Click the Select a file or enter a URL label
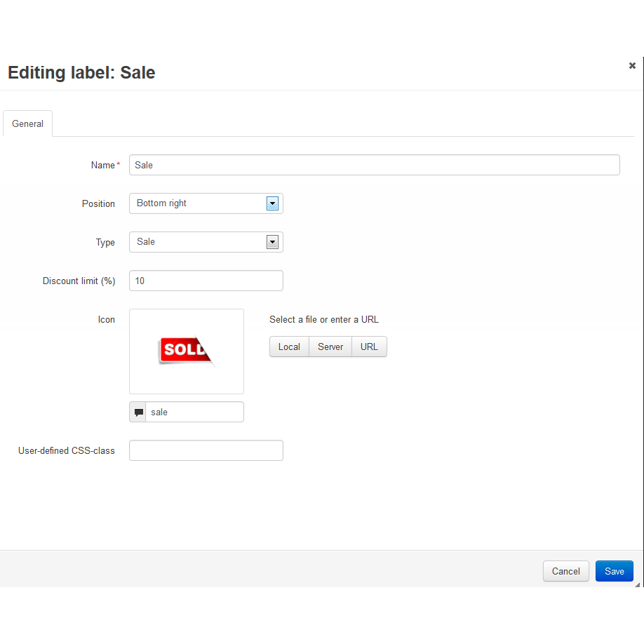Image resolution: width=644 pixels, height=644 pixels. [x=323, y=319]
